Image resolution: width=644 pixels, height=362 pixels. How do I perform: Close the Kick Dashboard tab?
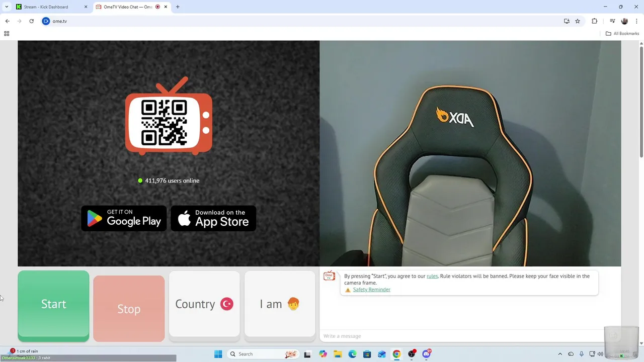pyautogui.click(x=86, y=7)
